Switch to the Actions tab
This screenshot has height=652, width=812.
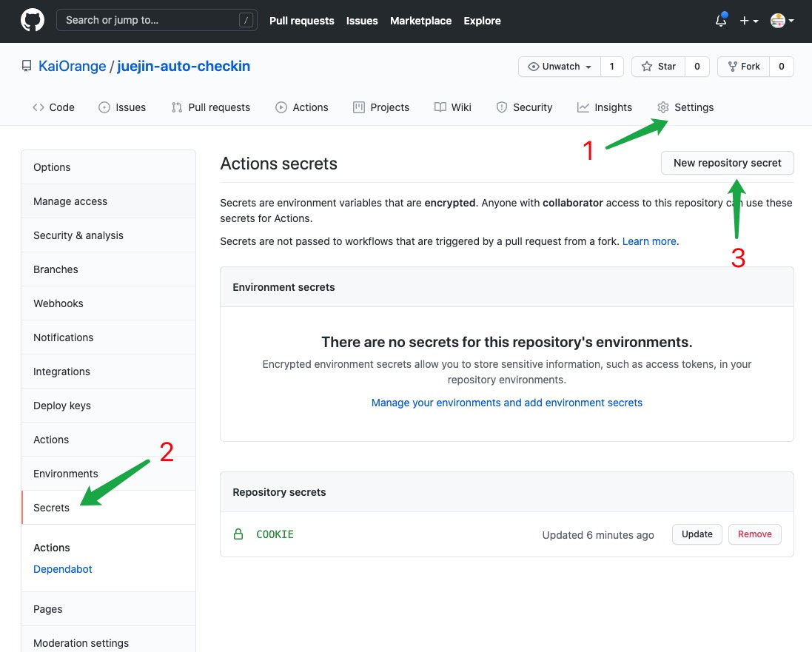click(302, 107)
